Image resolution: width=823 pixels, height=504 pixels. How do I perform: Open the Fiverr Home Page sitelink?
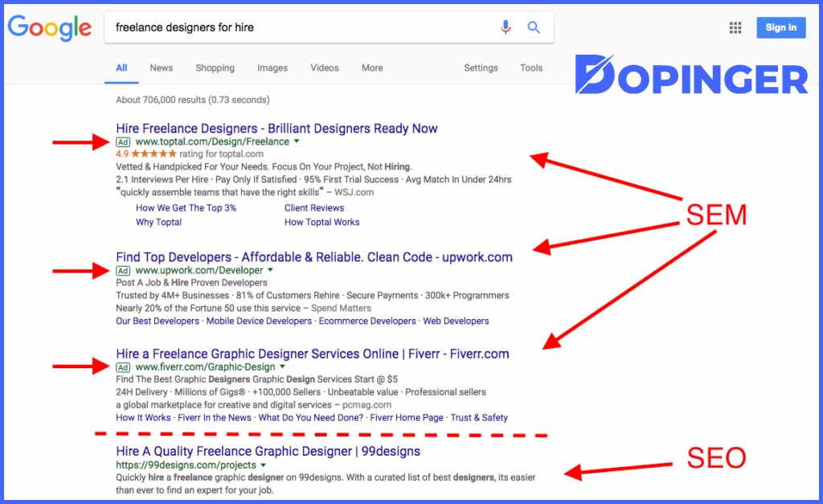(407, 417)
